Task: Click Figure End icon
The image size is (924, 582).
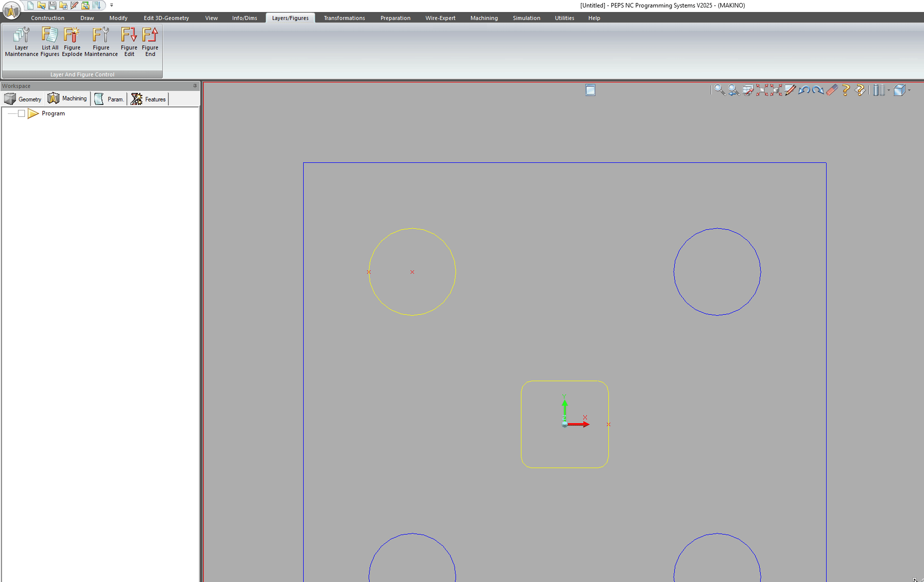Action: pyautogui.click(x=150, y=42)
